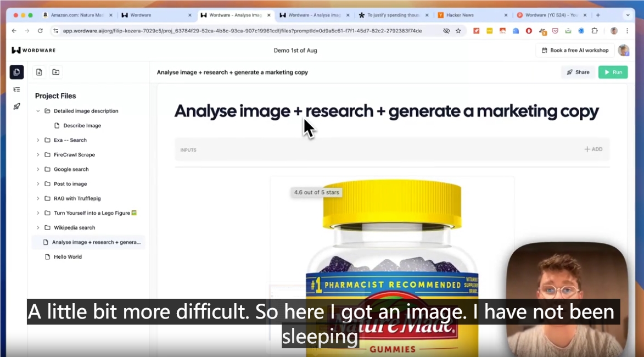Click ADD in the inputs bar
The width and height of the screenshot is (644, 357).
tap(593, 149)
